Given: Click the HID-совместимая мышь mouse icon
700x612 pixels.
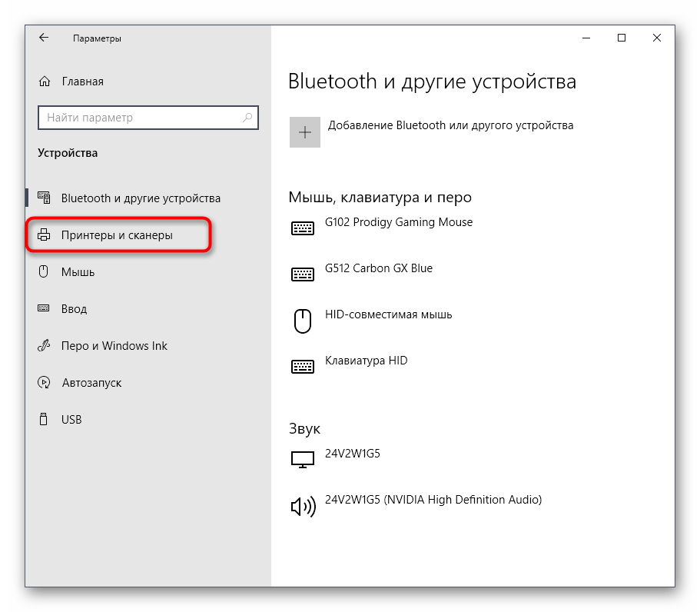Looking at the screenshot, I should click(x=303, y=321).
